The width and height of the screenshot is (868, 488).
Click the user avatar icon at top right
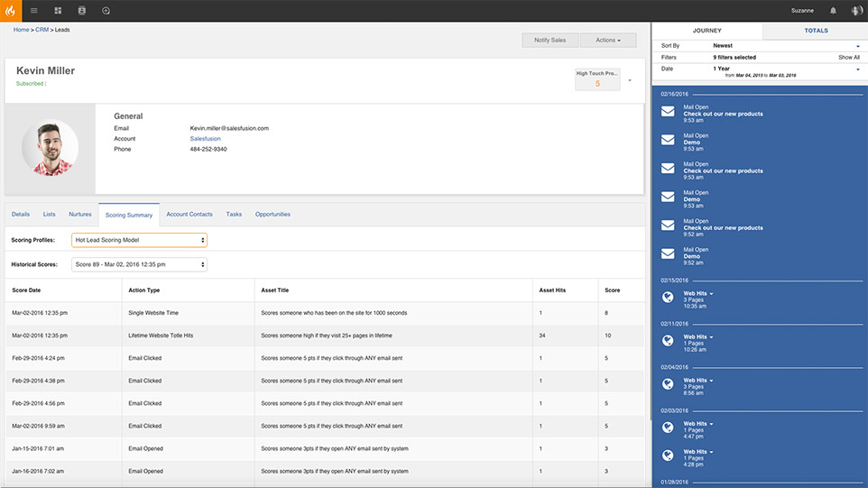pos(856,11)
